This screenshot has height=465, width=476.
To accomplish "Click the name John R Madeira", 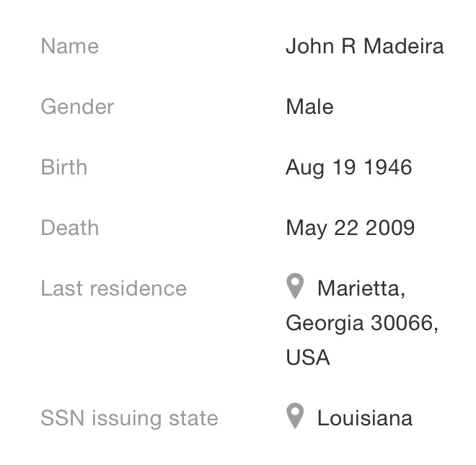I will [364, 46].
